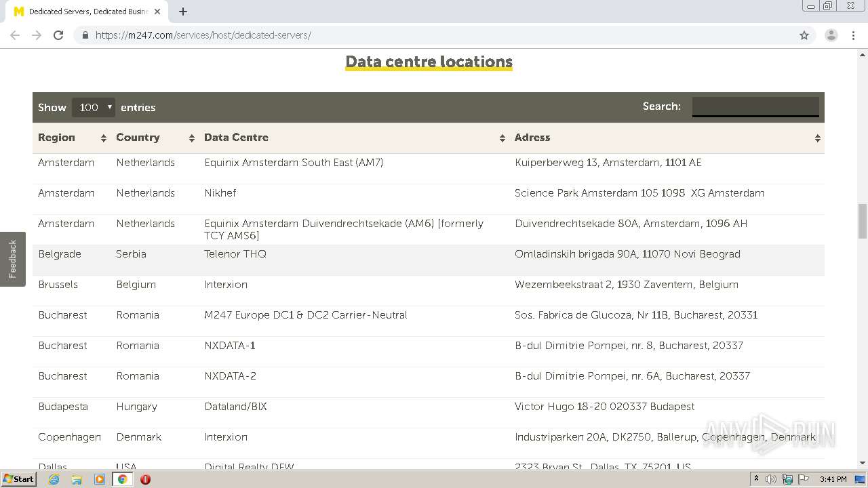Reload the current page
This screenshot has height=488, width=868.
[x=58, y=35]
